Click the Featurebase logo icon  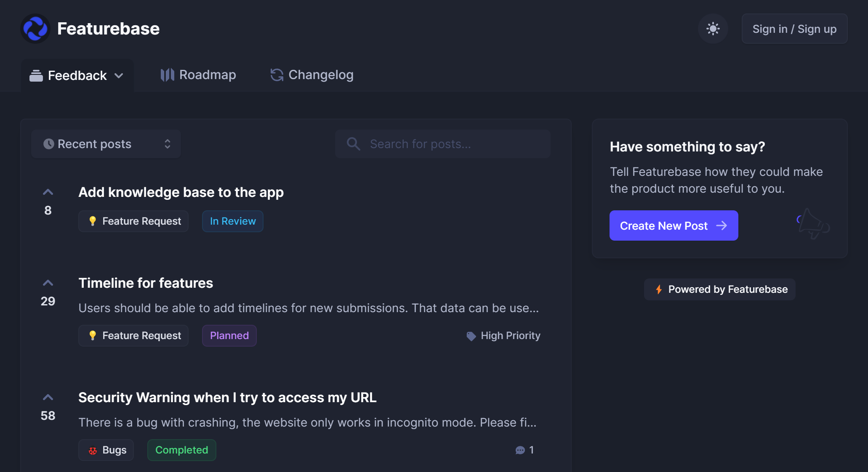pos(35,29)
